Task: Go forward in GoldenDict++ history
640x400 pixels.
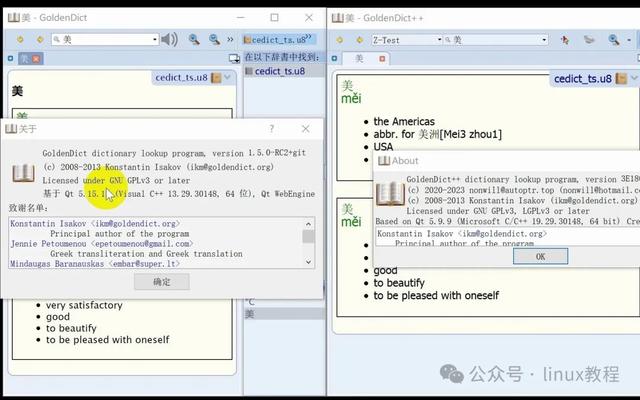Action: pyautogui.click(x=360, y=40)
